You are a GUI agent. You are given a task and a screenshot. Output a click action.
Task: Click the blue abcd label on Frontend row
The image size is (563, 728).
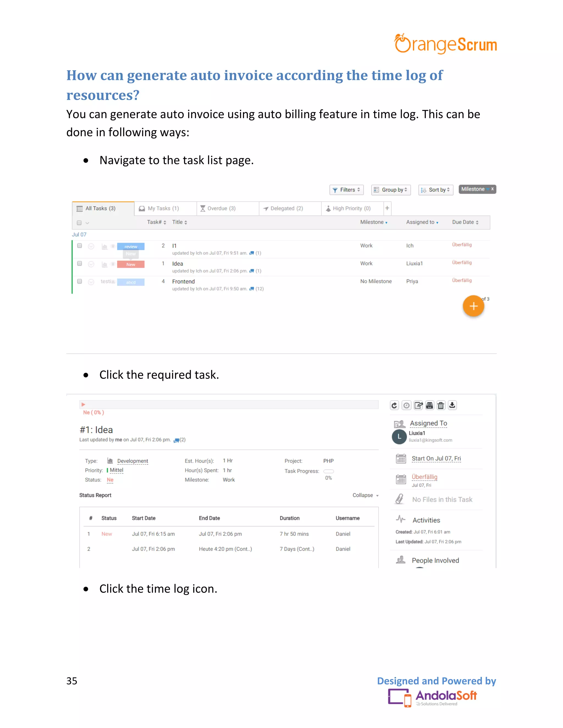pos(131,282)
